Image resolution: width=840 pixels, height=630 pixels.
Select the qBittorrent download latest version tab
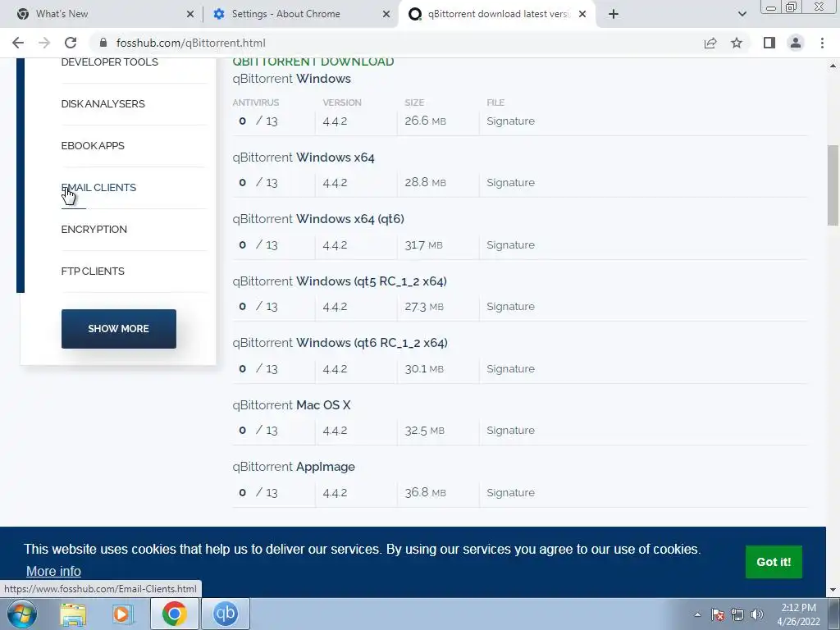point(498,14)
